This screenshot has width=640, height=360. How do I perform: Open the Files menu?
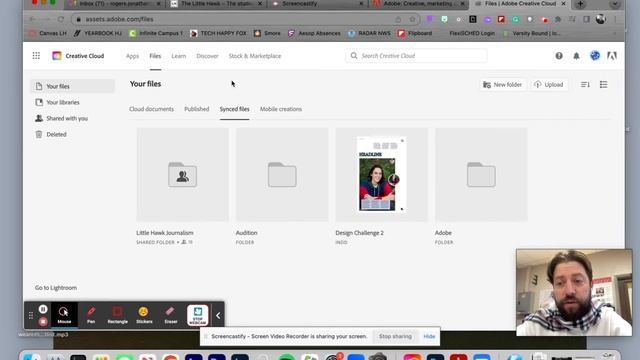coord(155,56)
